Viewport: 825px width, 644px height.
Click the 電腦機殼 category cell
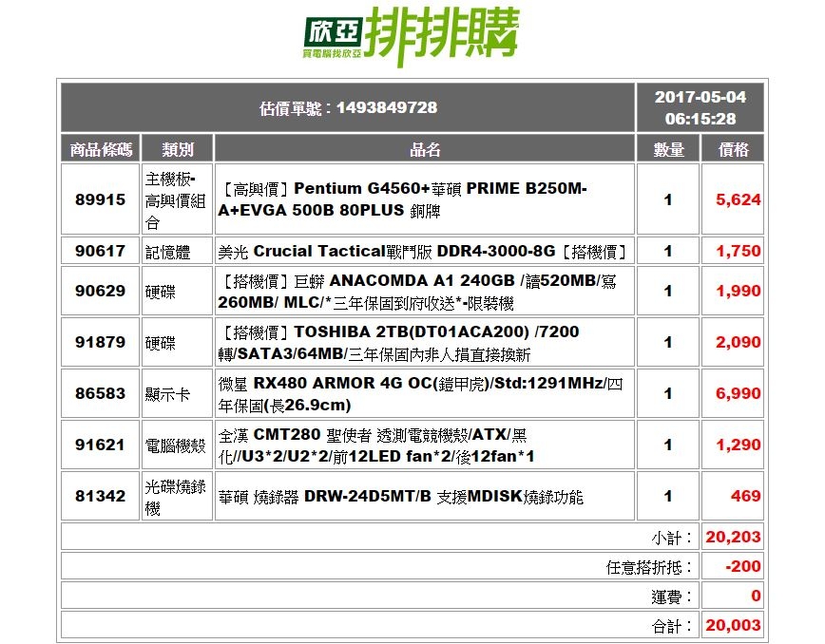point(177,445)
